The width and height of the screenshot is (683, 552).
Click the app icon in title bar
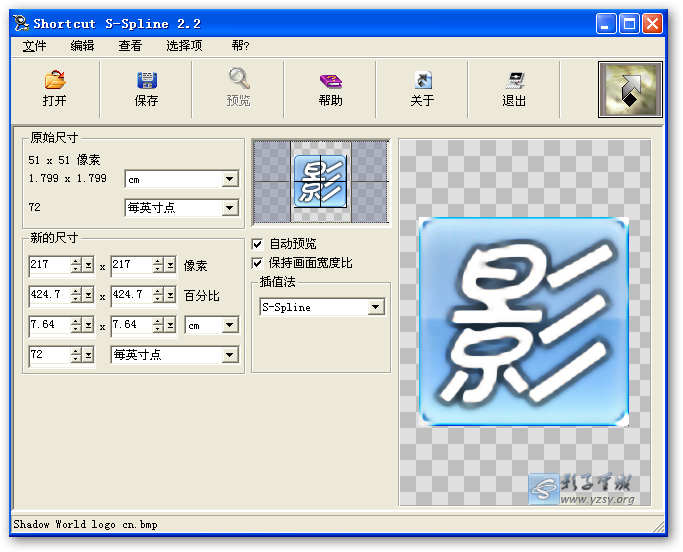20,23
